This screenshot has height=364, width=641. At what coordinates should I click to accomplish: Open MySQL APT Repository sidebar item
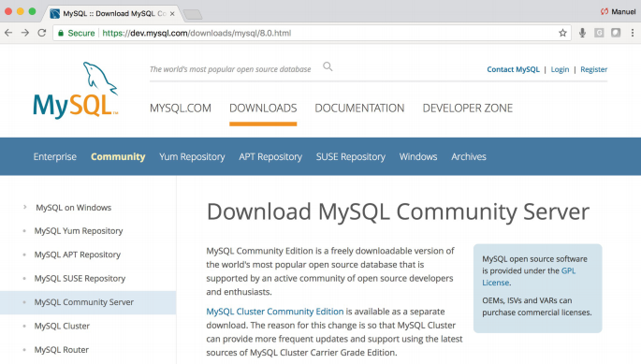78,255
